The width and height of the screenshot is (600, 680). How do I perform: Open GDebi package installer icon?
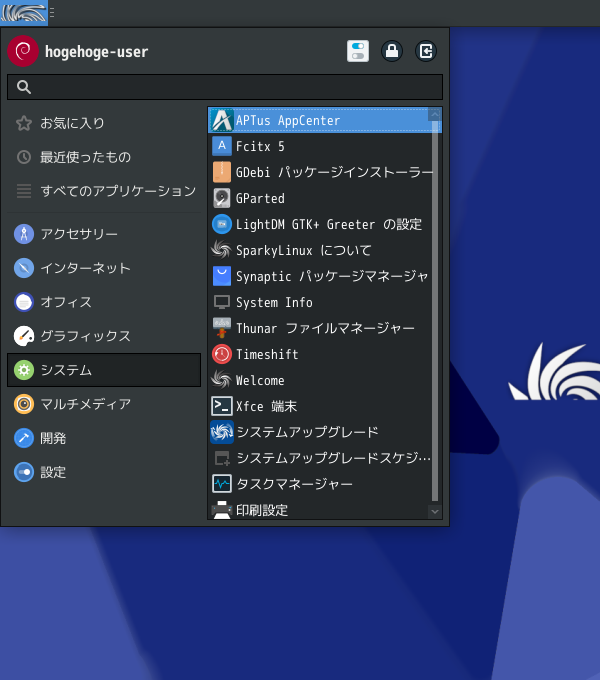[x=222, y=172]
